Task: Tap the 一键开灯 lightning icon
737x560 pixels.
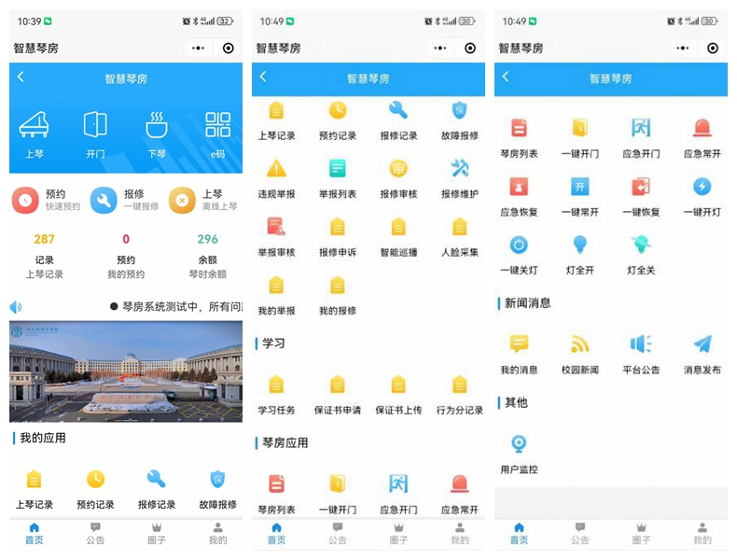Action: [x=702, y=188]
